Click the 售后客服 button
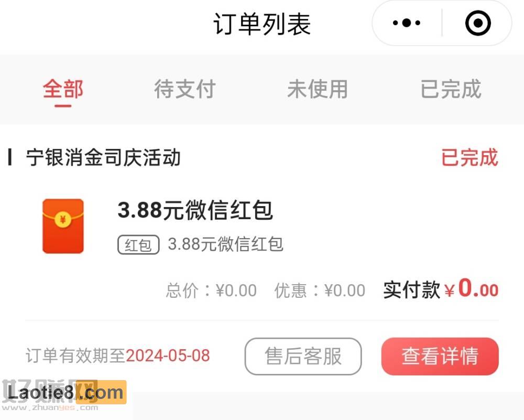Viewport: 524px width, 420px height. pos(303,356)
